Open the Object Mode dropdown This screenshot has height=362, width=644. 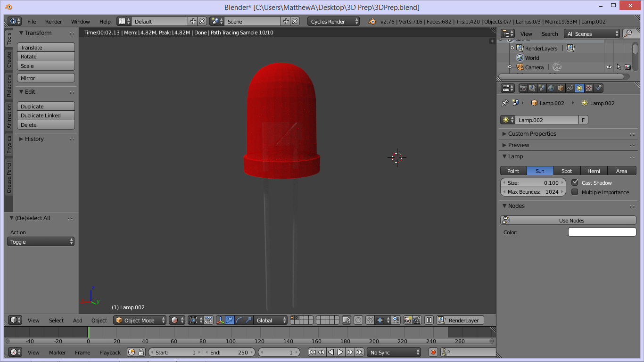(x=140, y=320)
